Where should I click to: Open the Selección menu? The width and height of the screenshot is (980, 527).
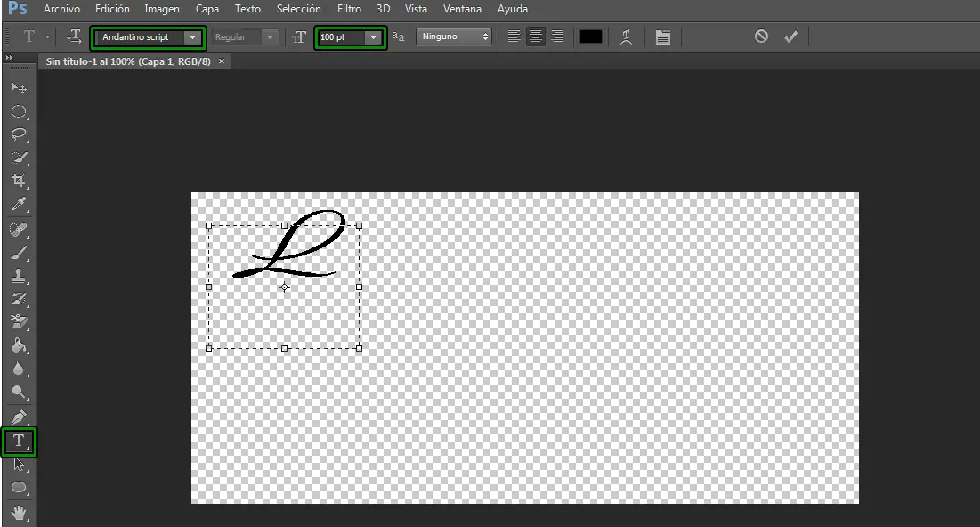pos(299,9)
